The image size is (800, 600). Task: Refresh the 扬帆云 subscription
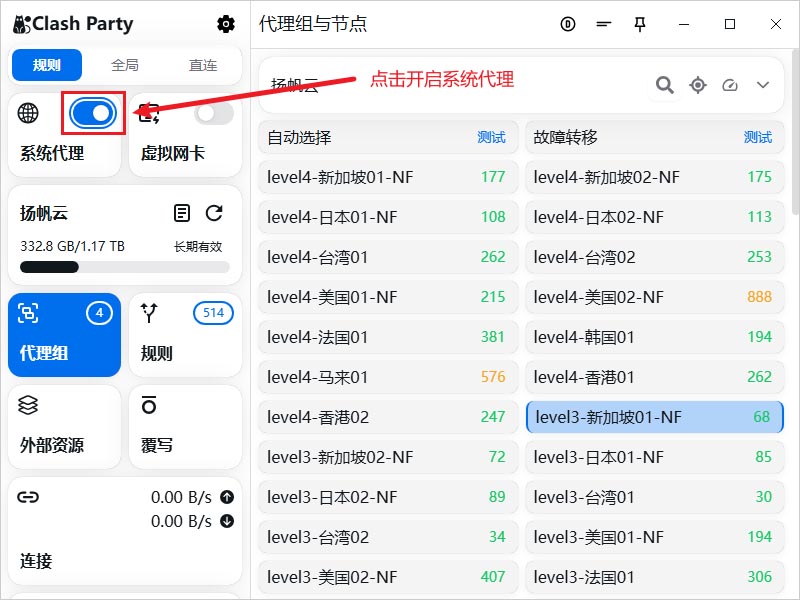tap(215, 213)
